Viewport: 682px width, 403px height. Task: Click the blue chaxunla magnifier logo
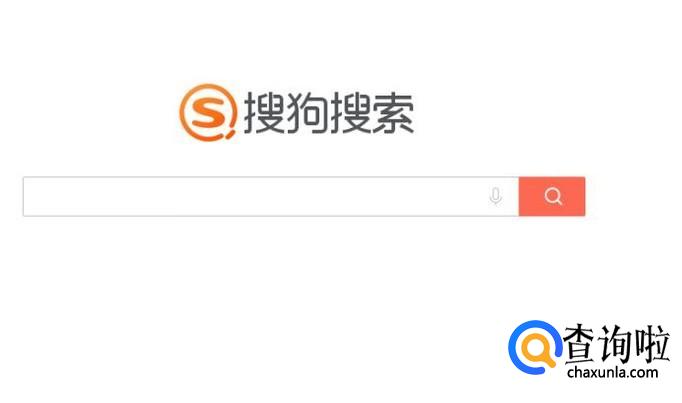click(x=535, y=347)
